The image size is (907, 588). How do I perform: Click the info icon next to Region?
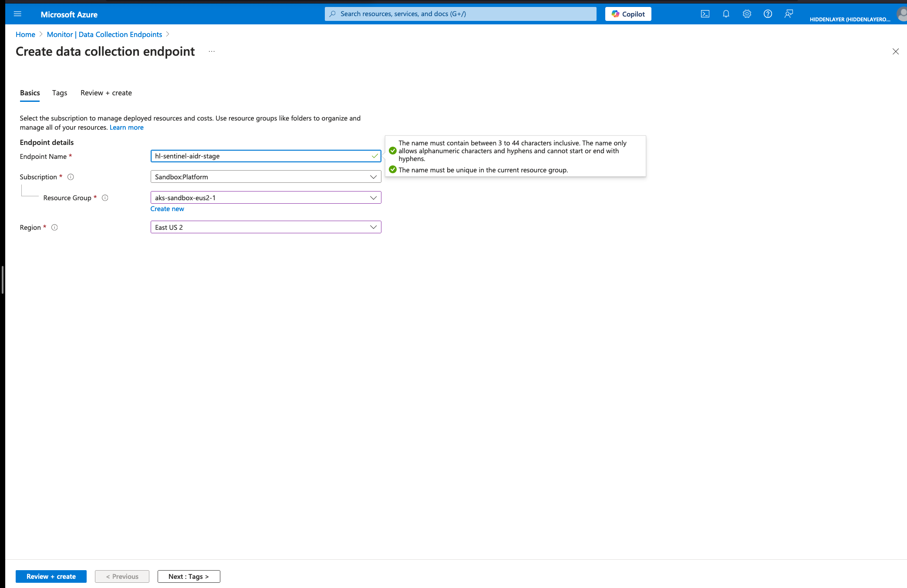(x=54, y=227)
